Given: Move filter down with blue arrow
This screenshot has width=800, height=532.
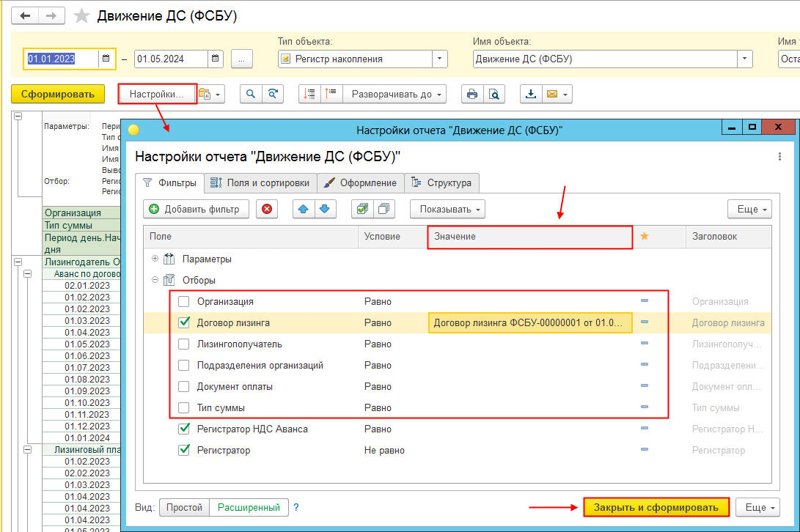Looking at the screenshot, I should pyautogui.click(x=323, y=209).
